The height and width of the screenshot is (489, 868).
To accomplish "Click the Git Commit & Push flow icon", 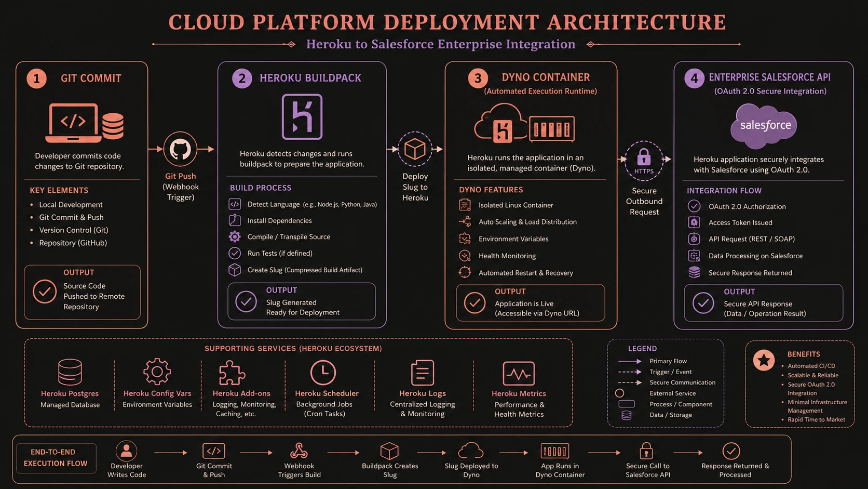I will coord(214,451).
